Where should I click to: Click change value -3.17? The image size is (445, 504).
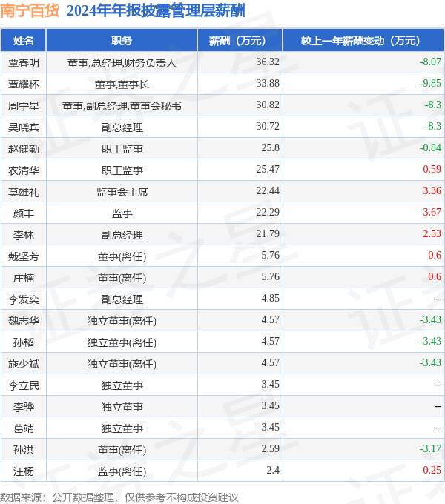tap(430, 448)
